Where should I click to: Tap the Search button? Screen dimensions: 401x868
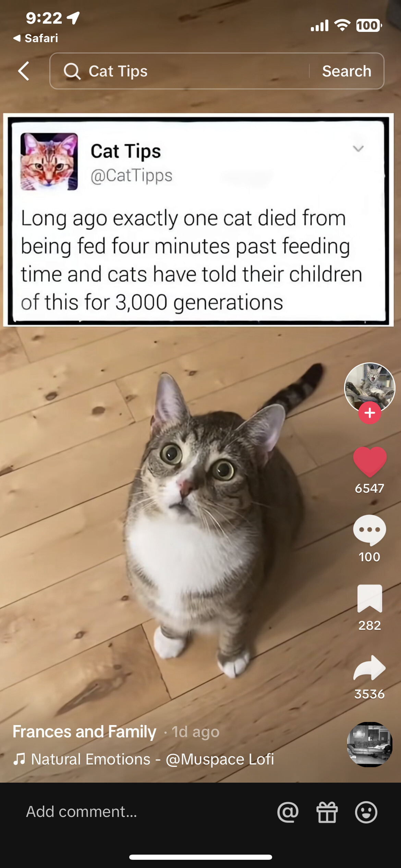(x=347, y=71)
